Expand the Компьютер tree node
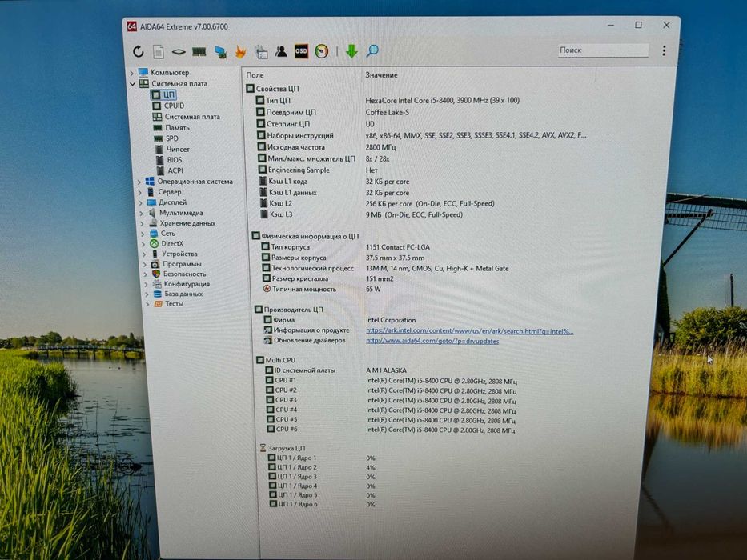Viewport: 747px width, 560px height. point(132,73)
